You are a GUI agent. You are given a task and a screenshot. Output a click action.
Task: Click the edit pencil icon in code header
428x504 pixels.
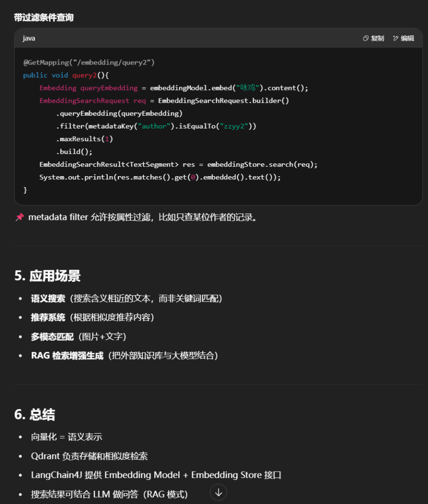point(395,38)
